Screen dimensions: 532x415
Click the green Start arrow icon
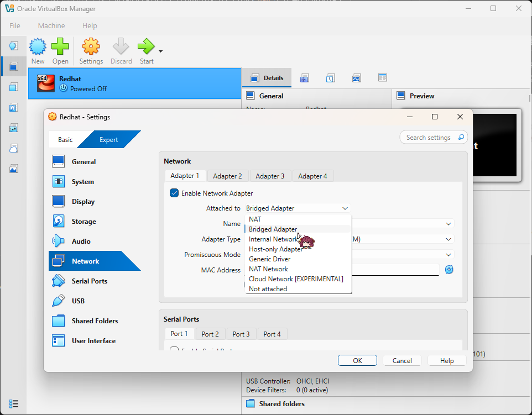click(146, 48)
